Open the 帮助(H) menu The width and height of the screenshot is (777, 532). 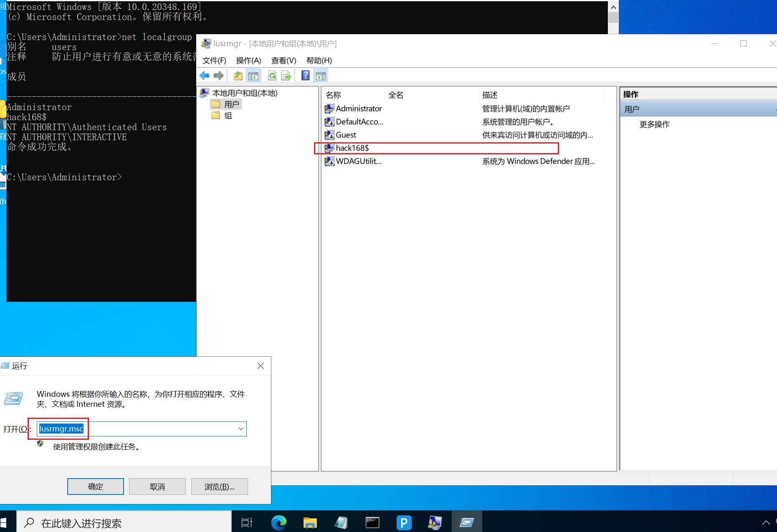(x=319, y=61)
